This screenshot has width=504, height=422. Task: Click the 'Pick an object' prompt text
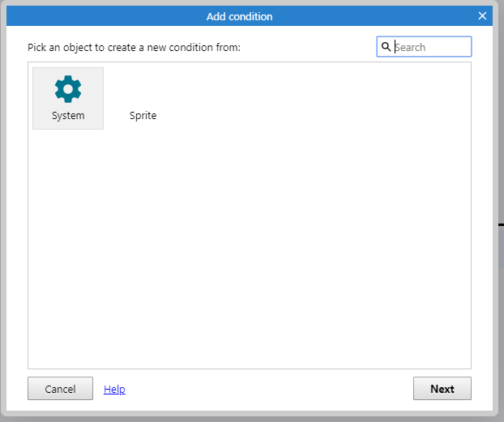tap(134, 48)
